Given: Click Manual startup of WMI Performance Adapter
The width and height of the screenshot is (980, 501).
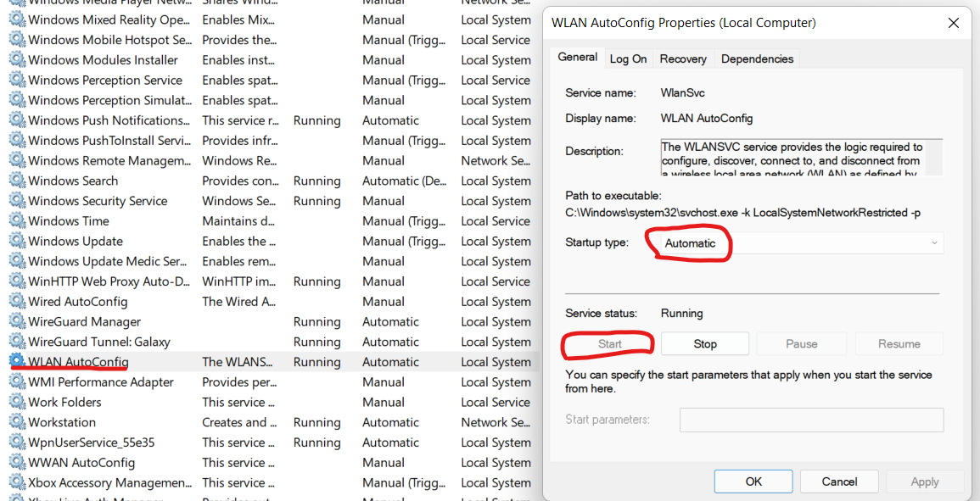Looking at the screenshot, I should (x=384, y=381).
